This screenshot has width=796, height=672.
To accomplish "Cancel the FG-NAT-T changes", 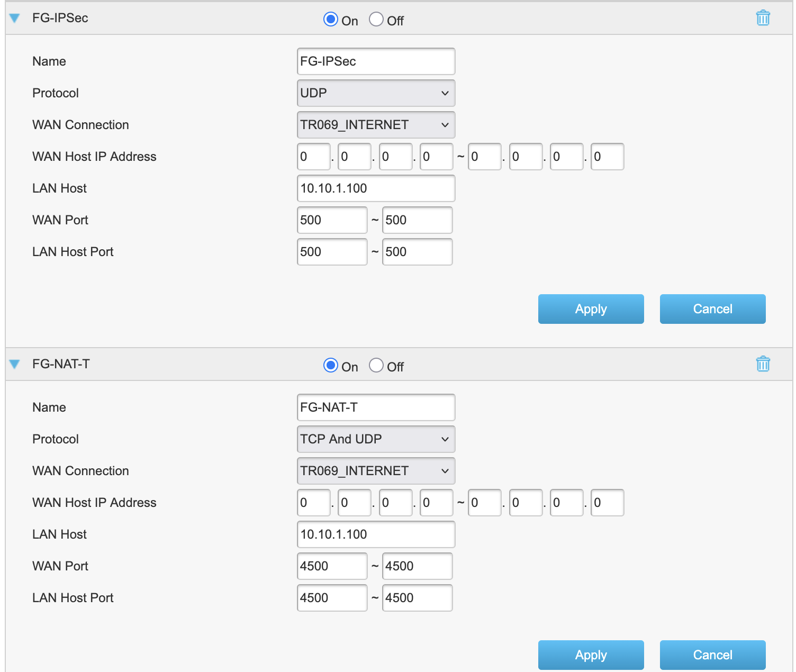I will (712, 655).
